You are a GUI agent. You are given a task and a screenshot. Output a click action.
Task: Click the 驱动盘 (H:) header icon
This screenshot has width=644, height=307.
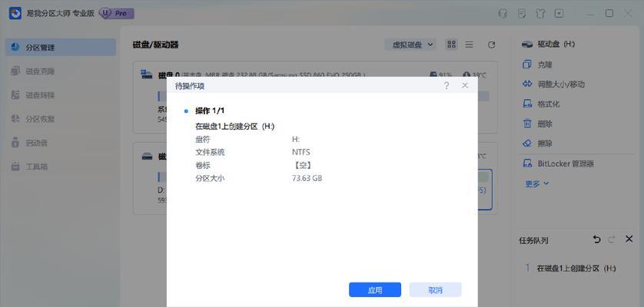coord(527,45)
